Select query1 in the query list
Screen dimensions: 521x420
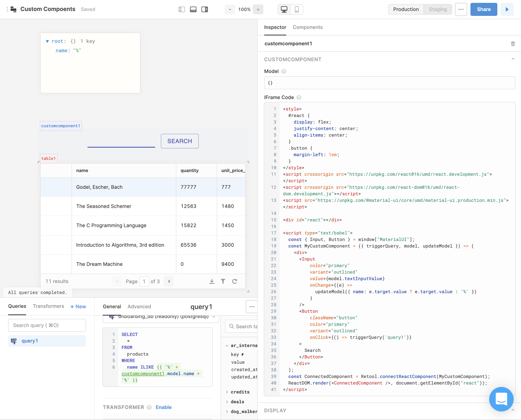47,341
